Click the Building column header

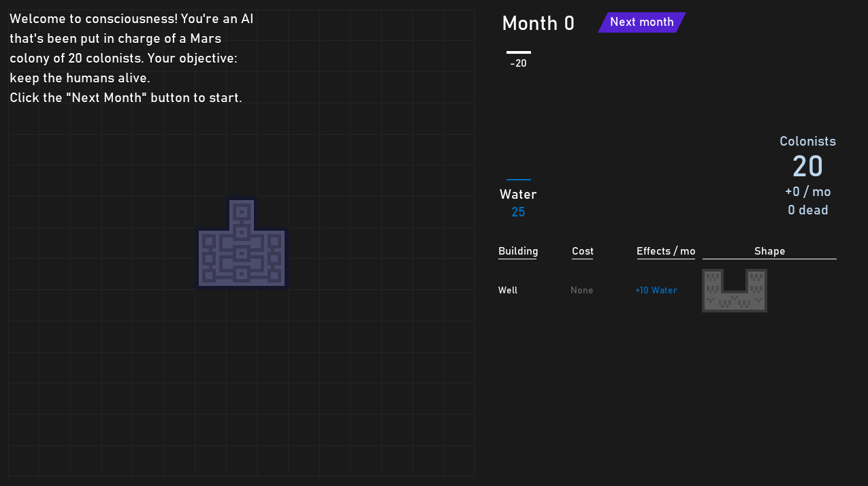click(x=518, y=251)
